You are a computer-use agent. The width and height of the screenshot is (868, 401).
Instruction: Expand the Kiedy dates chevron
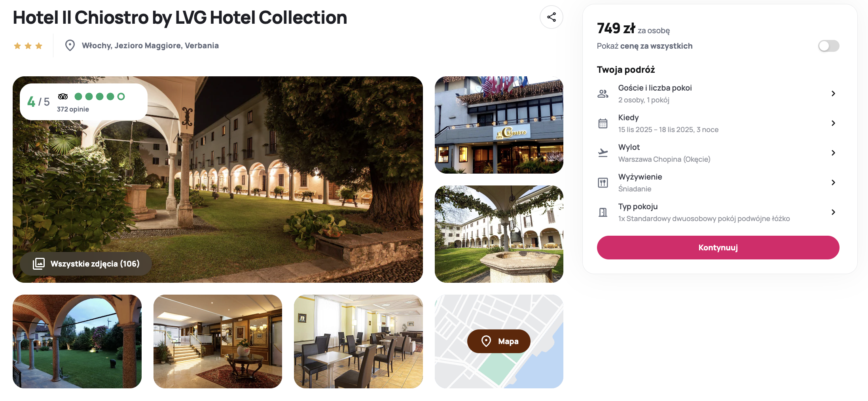833,123
